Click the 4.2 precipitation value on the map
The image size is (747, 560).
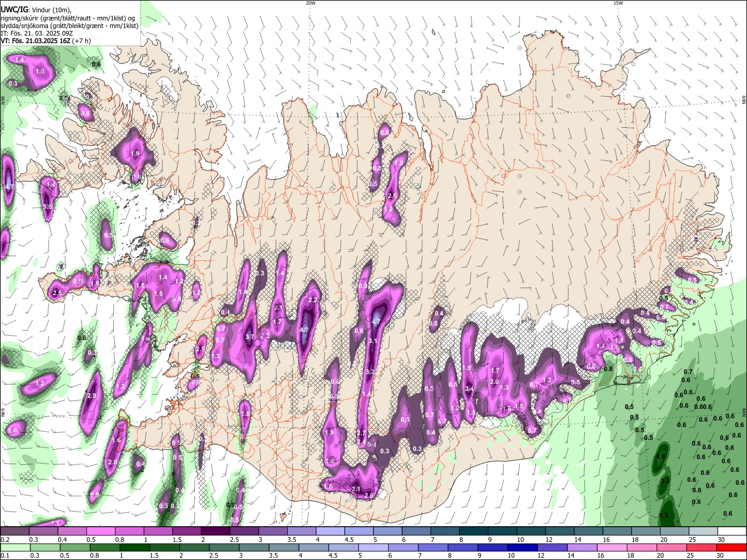tap(304, 330)
